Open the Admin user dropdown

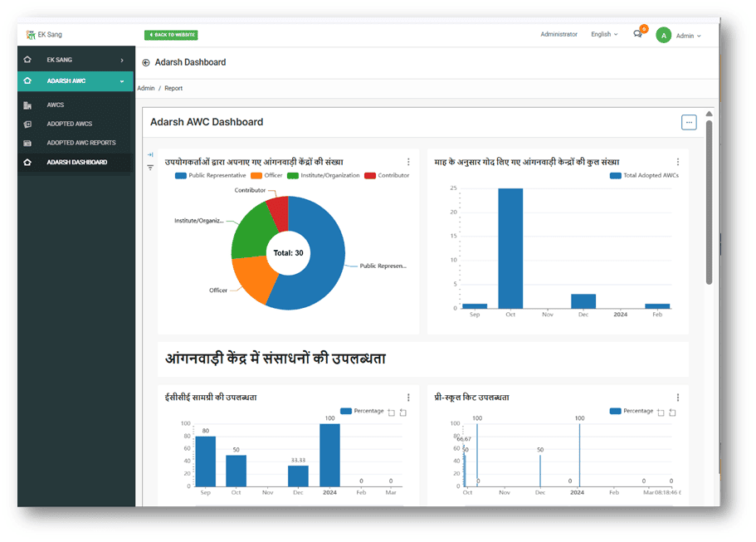688,36
